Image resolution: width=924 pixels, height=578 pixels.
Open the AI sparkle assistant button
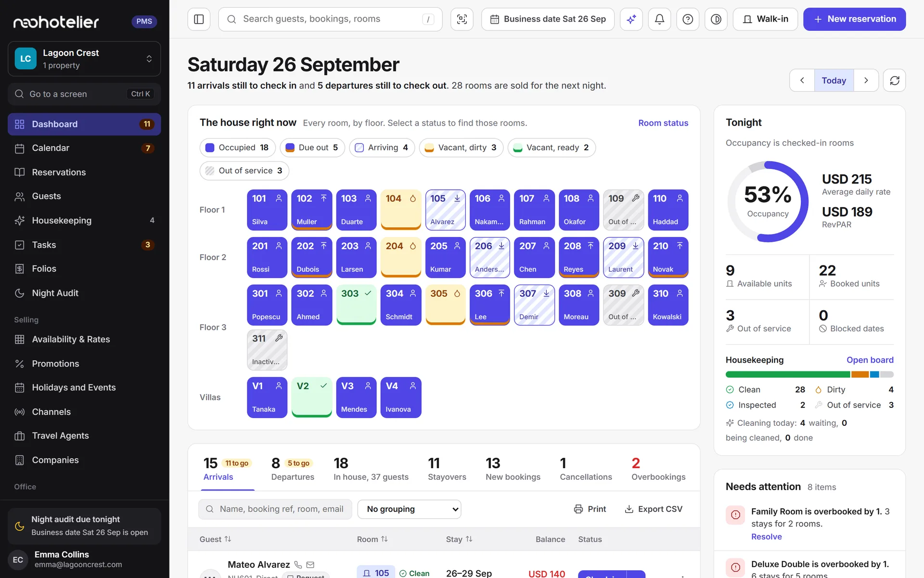(x=631, y=19)
